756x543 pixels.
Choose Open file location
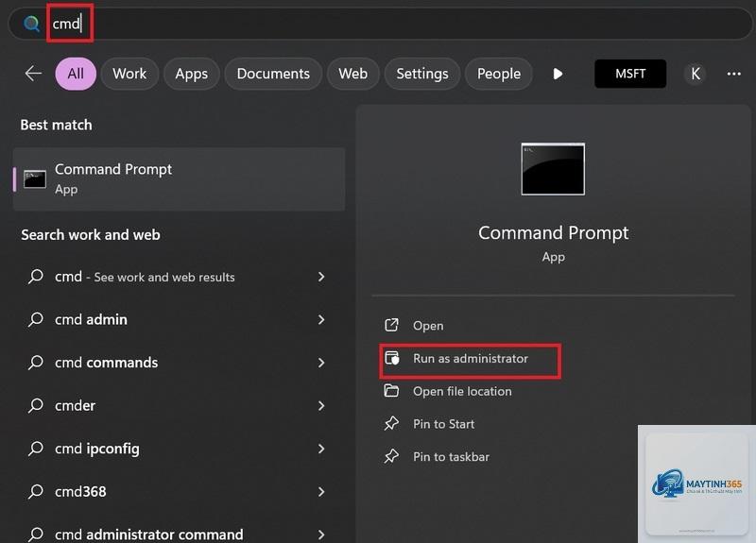(x=462, y=391)
